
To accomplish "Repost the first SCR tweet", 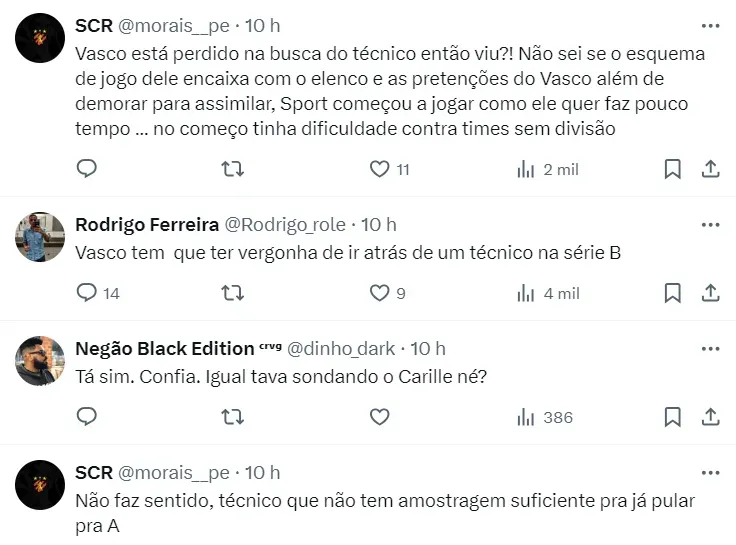I will [232, 169].
